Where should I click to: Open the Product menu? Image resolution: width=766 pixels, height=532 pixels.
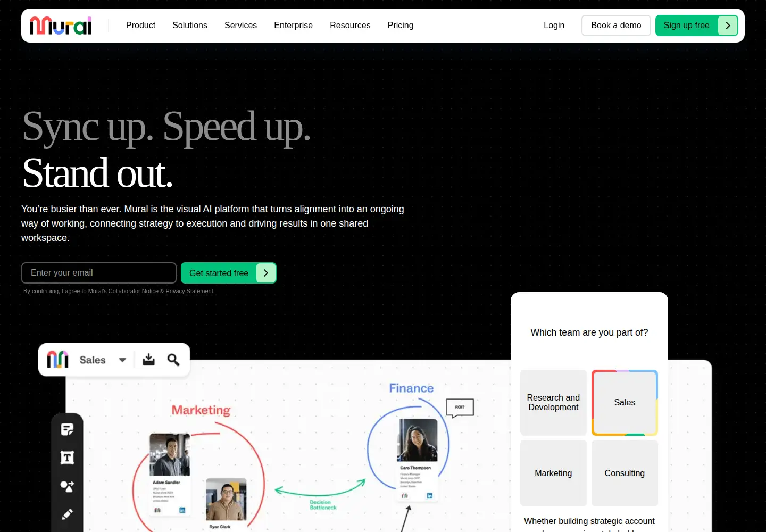[140, 26]
